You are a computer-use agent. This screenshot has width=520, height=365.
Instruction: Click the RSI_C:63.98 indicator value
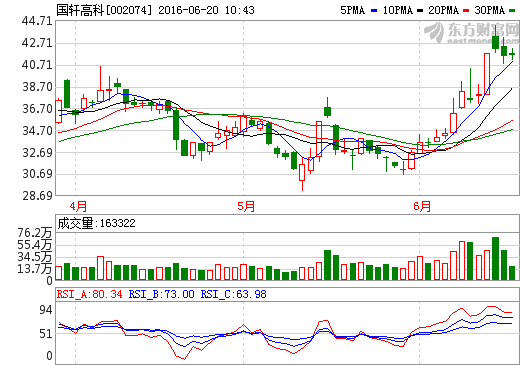tap(233, 294)
